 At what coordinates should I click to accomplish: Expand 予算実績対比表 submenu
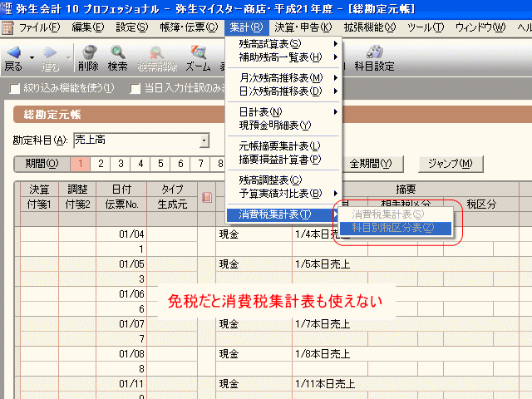point(336,194)
